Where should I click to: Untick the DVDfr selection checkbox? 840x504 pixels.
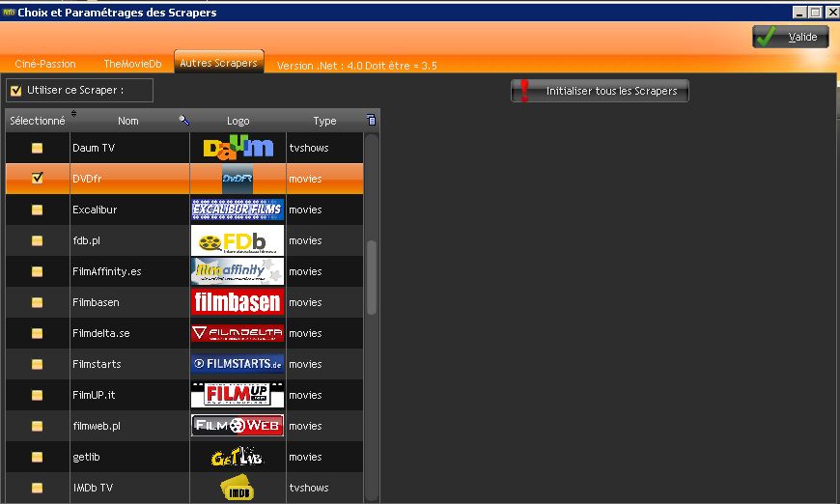coord(37,178)
